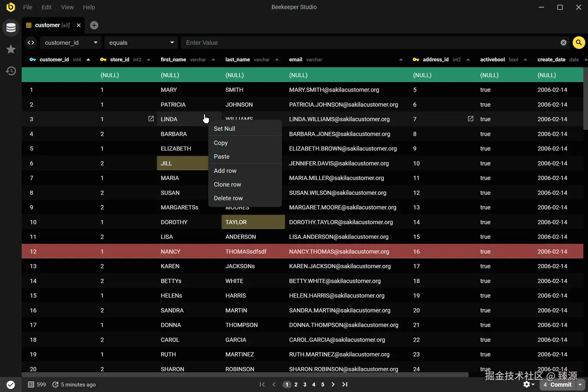Add a new tab with plus icon
Screen dimensions: 588x392
[94, 25]
